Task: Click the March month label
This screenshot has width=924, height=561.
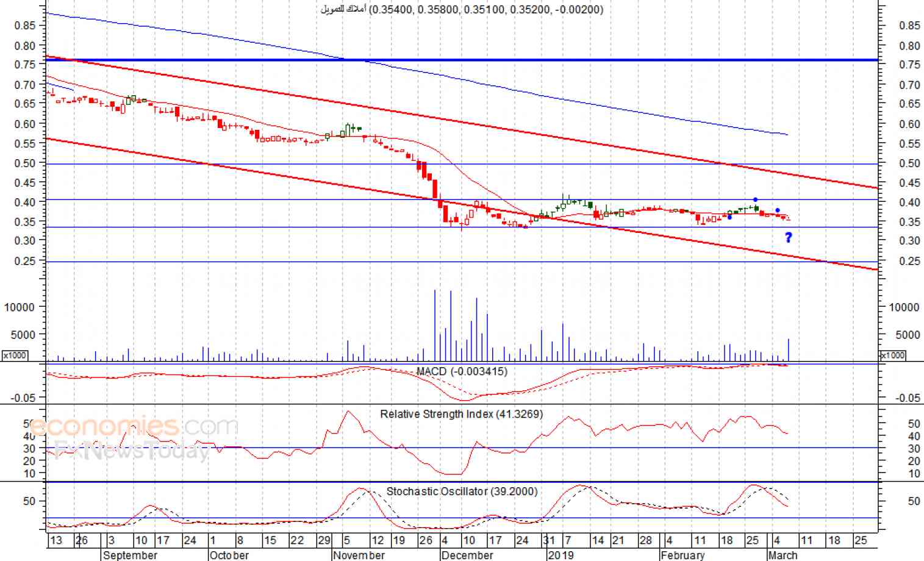Action: tap(783, 555)
